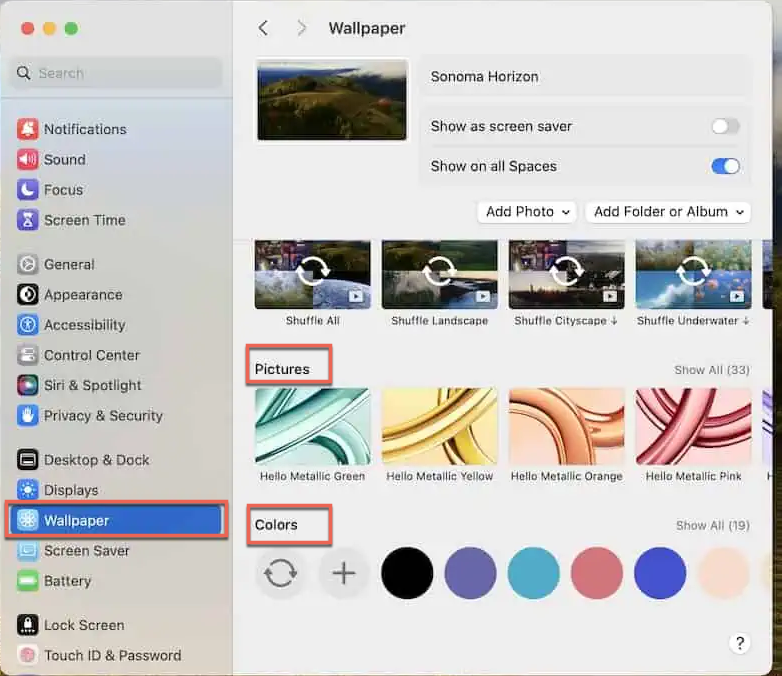Pick the coral red color swatch

tap(596, 573)
